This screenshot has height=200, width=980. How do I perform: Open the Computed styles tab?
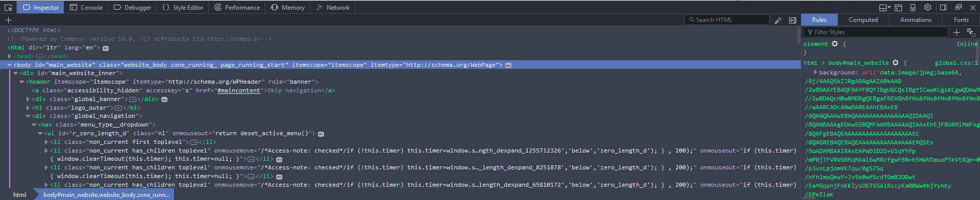(863, 20)
